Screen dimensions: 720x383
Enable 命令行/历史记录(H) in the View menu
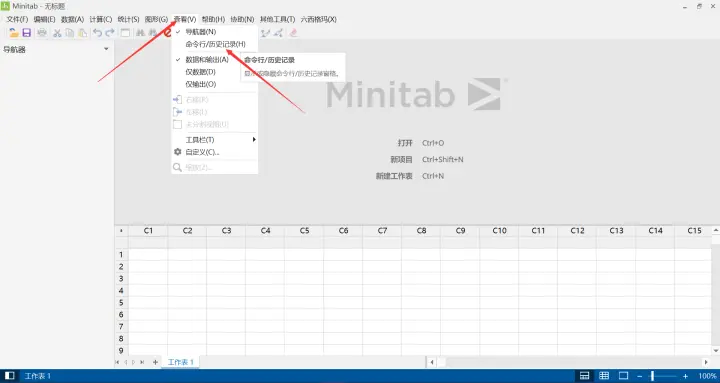pyautogui.click(x=214, y=44)
